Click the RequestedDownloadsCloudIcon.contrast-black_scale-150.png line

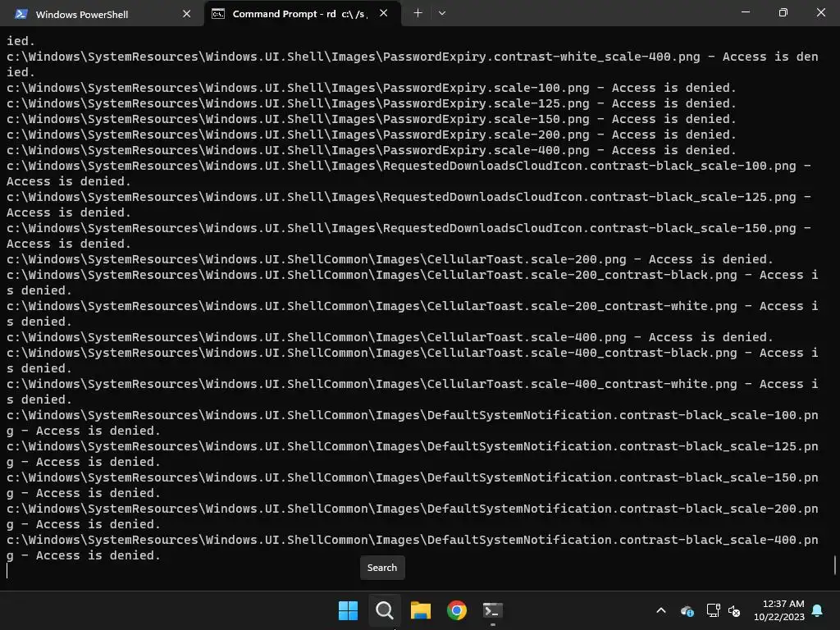tap(409, 235)
